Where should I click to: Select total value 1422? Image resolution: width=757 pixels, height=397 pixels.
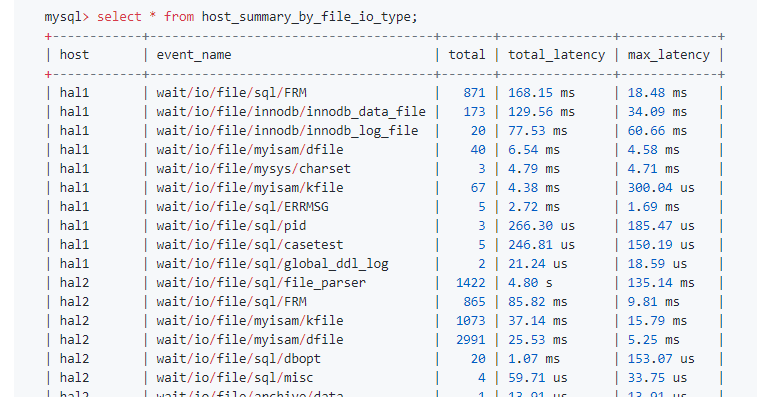point(471,283)
